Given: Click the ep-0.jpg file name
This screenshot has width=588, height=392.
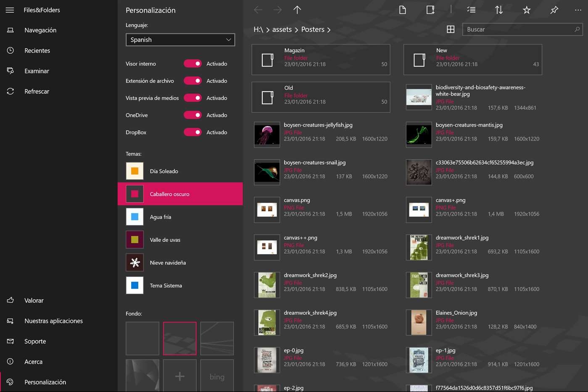Looking at the screenshot, I should click(x=294, y=350).
